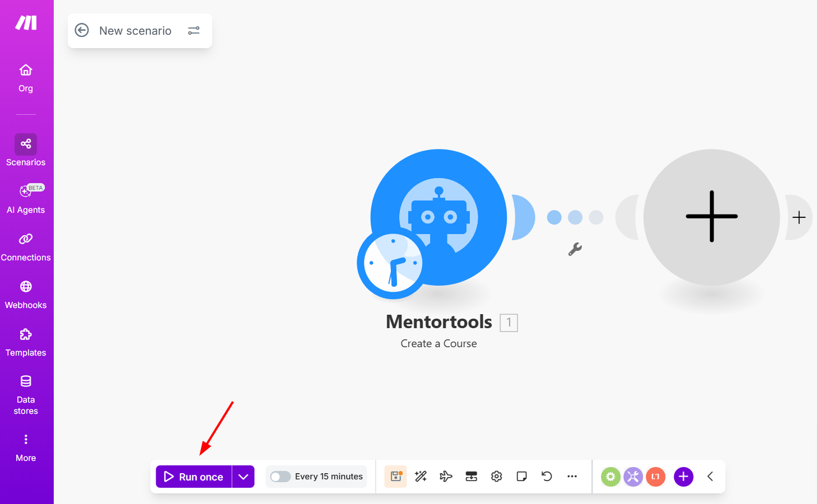Click the purple plus favorites button

coord(683,477)
